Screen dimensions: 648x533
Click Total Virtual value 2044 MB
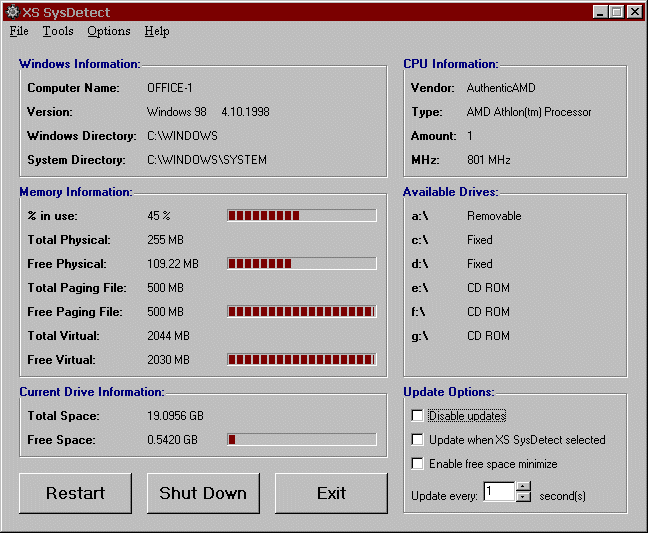(168, 336)
